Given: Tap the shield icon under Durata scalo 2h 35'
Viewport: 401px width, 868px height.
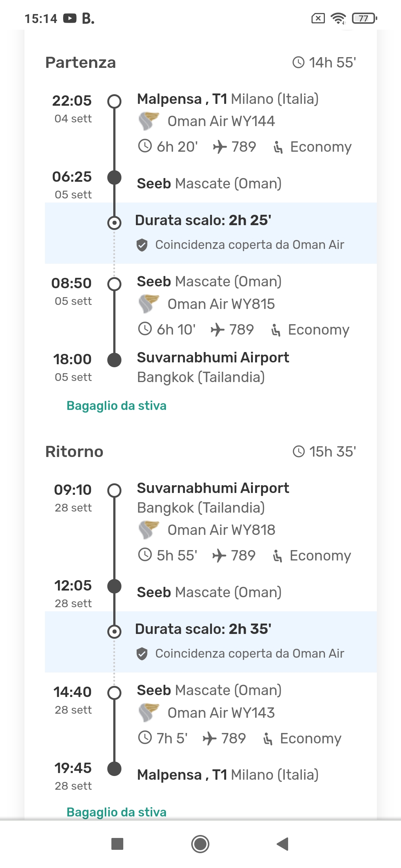Looking at the screenshot, I should point(142,654).
